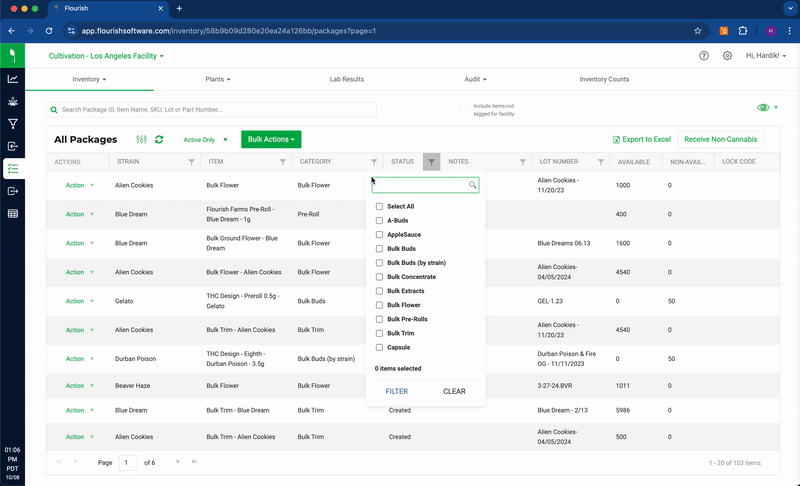Viewport: 800px width, 486px height.
Task: Go to the next page arrow
Action: pos(178,462)
